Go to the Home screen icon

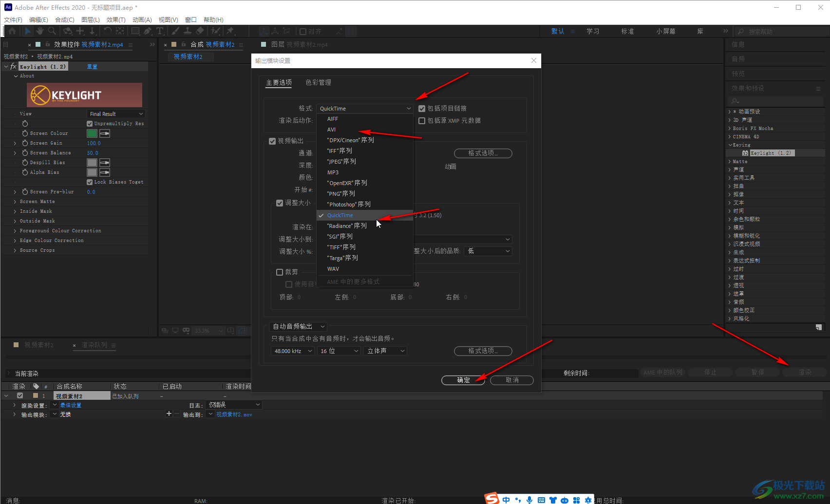(13, 31)
